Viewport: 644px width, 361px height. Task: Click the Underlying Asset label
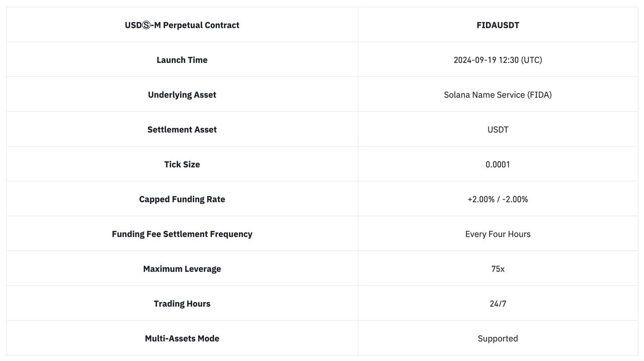click(182, 95)
